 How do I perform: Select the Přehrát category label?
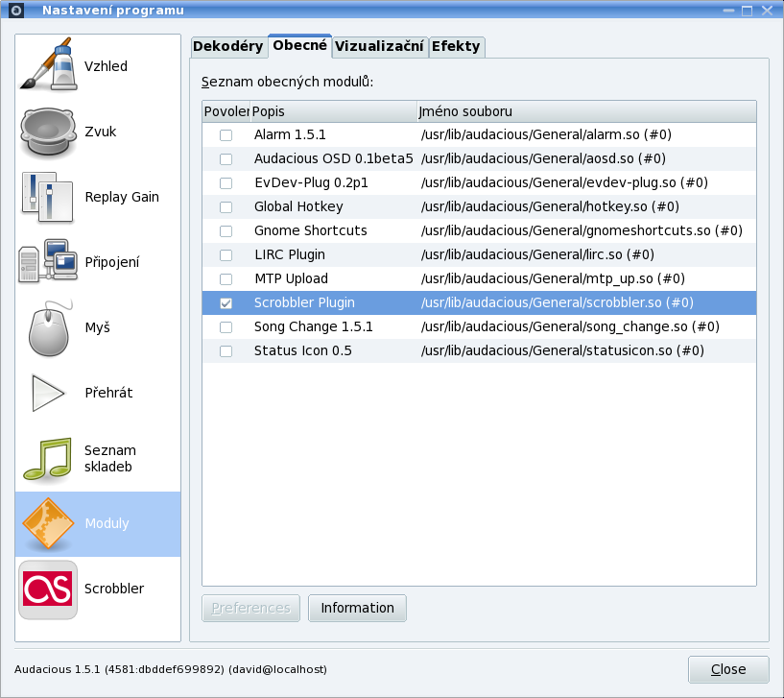[x=108, y=393]
